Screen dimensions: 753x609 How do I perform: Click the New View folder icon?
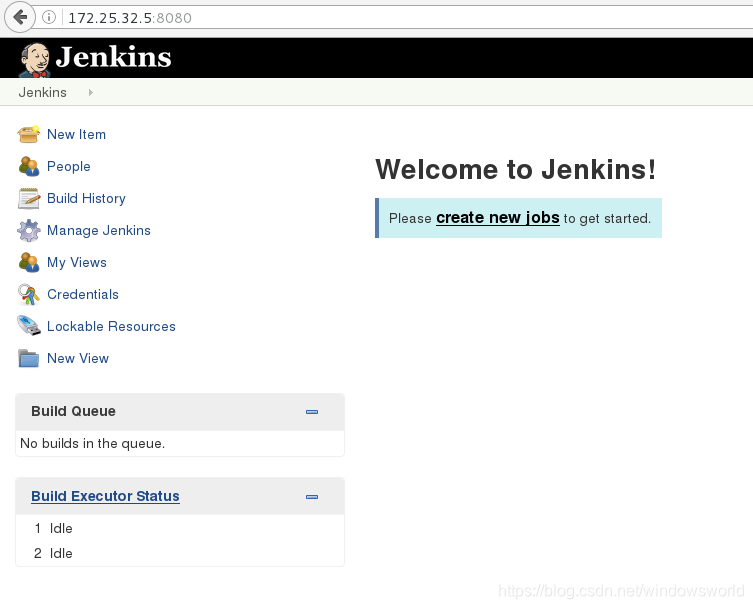click(x=28, y=358)
